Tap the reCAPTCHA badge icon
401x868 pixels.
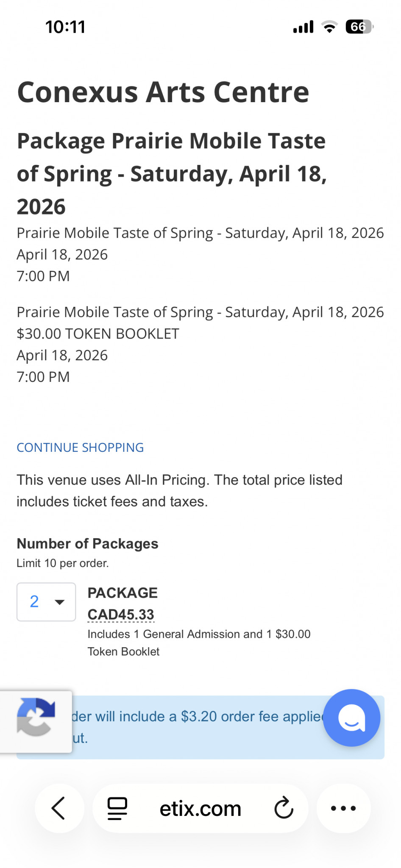pos(36,717)
